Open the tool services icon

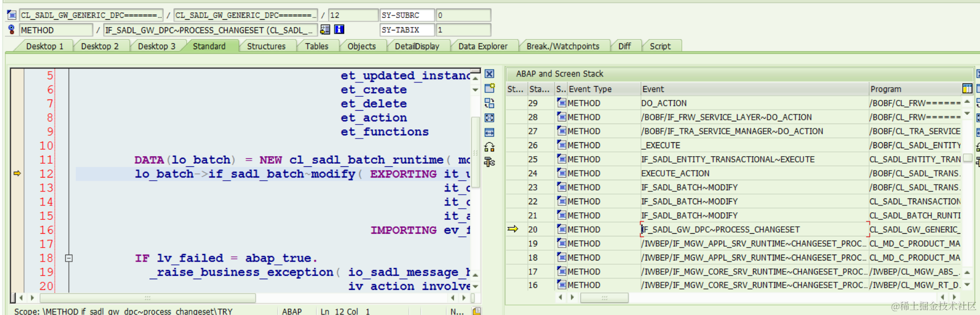click(x=489, y=147)
